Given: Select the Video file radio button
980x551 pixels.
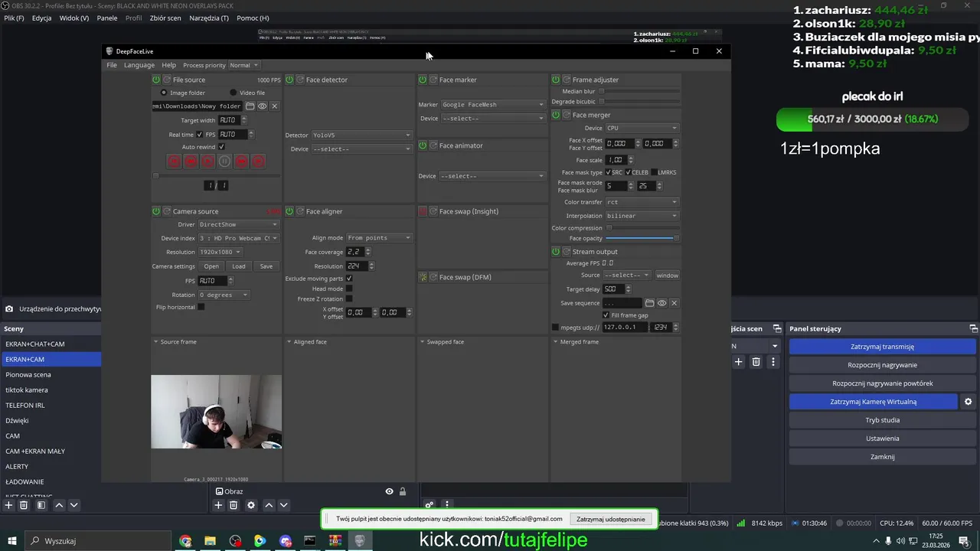Looking at the screenshot, I should (x=234, y=93).
